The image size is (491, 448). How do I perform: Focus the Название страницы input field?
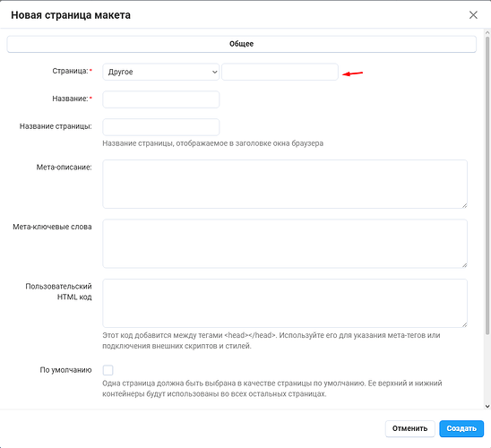coord(161,127)
